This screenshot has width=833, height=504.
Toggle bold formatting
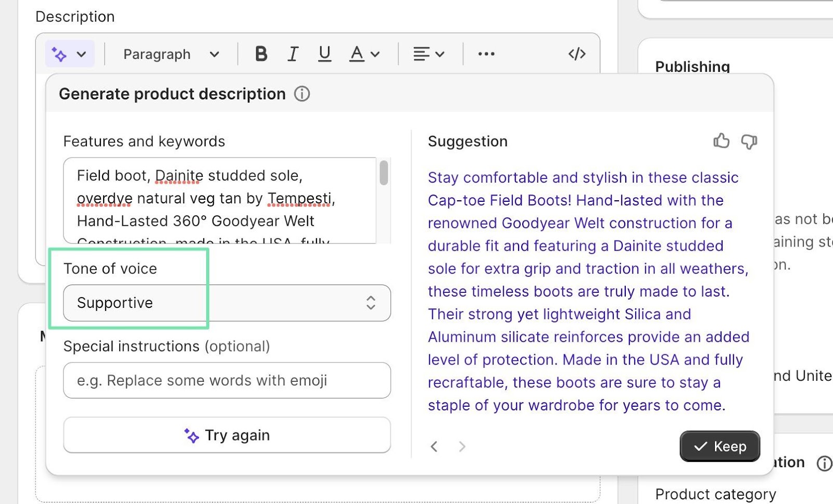(261, 54)
